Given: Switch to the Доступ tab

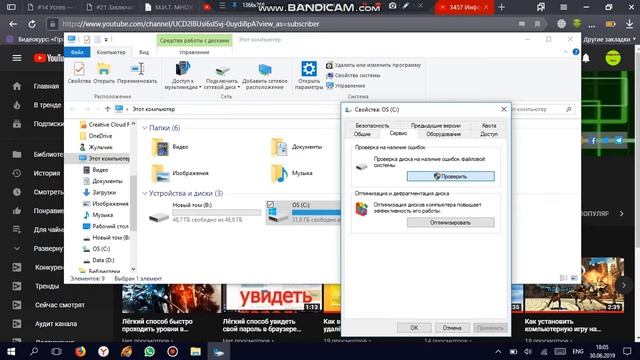Looking at the screenshot, I should (x=489, y=134).
